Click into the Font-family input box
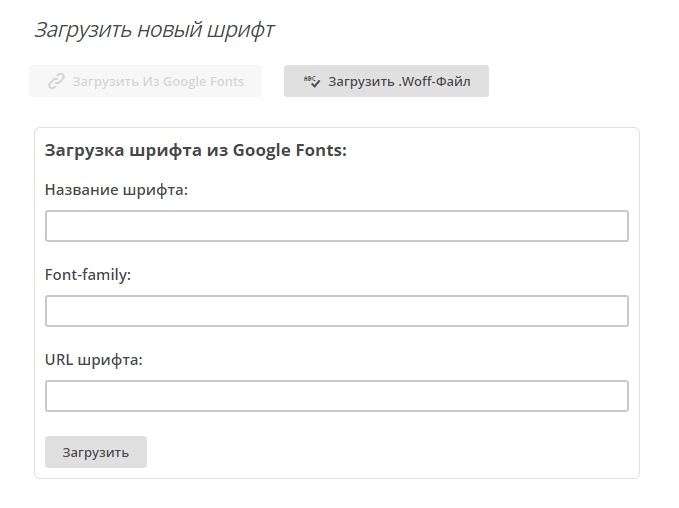Viewport: 679px width, 508px height. click(x=336, y=311)
